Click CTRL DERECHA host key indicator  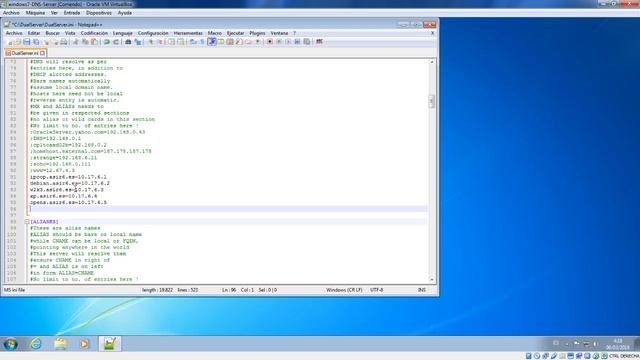(624, 356)
